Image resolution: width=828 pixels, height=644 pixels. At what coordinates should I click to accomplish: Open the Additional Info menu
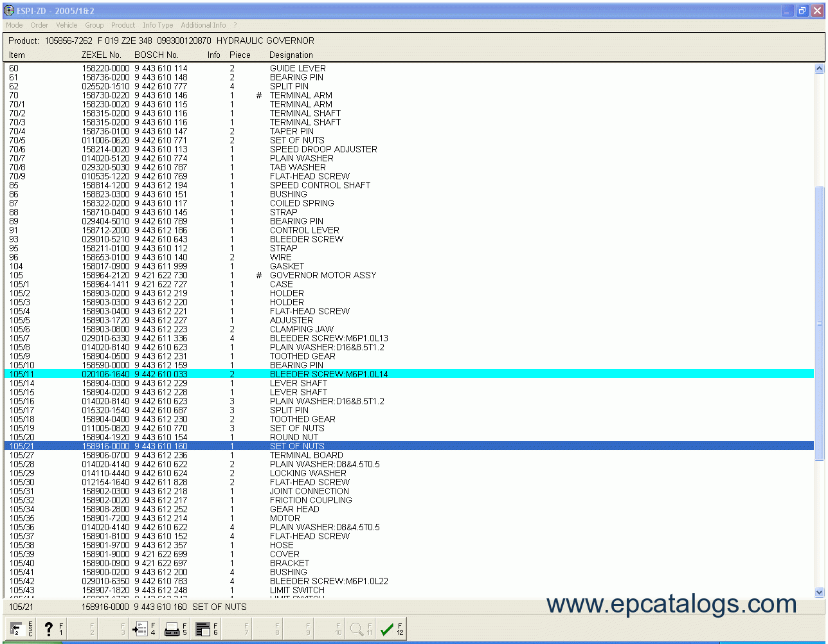click(203, 25)
